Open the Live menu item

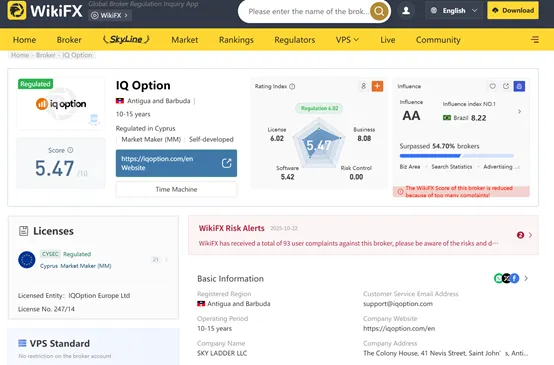(388, 40)
